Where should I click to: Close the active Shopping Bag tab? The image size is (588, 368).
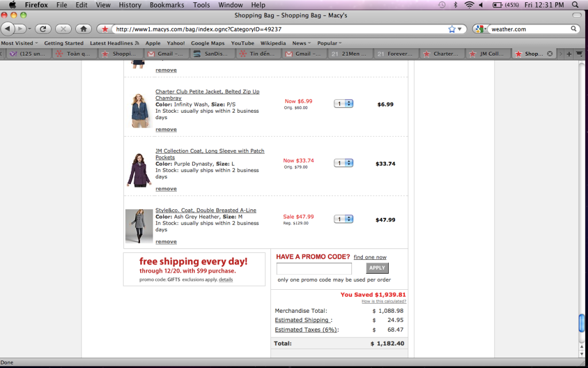[x=550, y=54]
